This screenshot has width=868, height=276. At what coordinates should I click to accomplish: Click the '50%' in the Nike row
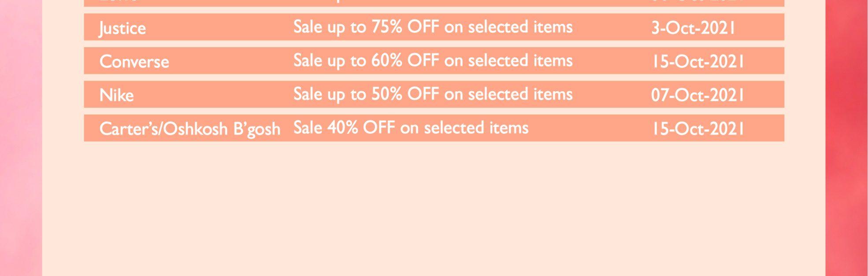[386, 94]
